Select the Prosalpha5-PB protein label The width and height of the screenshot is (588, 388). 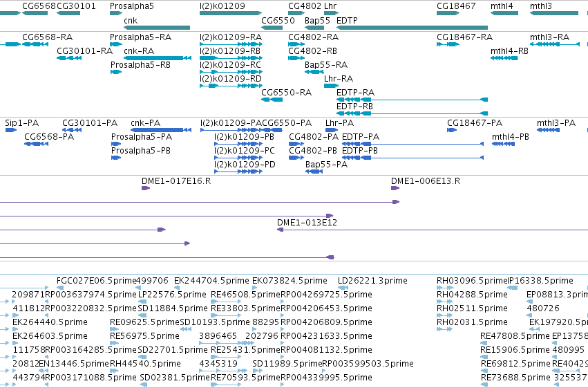click(x=141, y=151)
